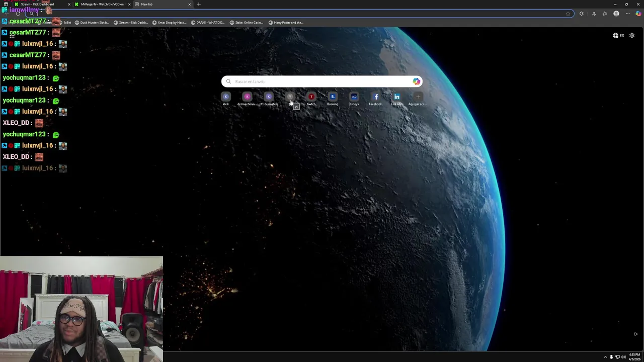Click the Buscar en la web field
Image resolution: width=644 pixels, height=362 pixels.
[x=322, y=81]
